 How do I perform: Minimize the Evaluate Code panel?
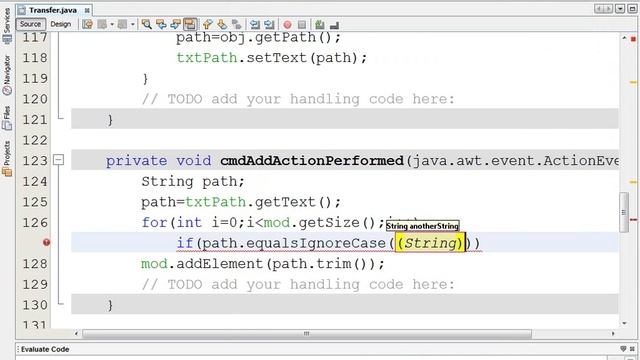pyautogui.click(x=623, y=349)
